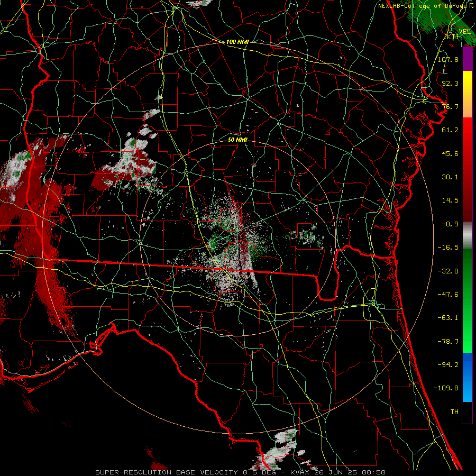Click the TH label on the legend

tap(454, 412)
